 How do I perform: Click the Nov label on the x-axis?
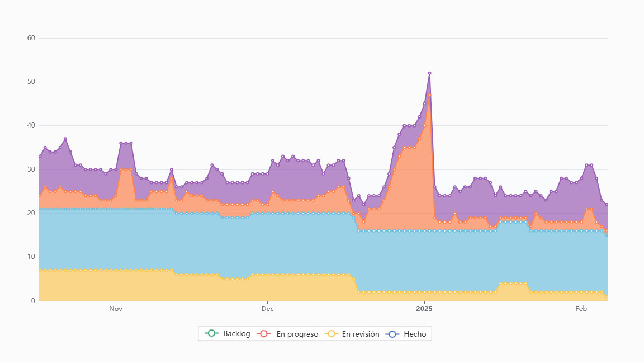pyautogui.click(x=116, y=309)
